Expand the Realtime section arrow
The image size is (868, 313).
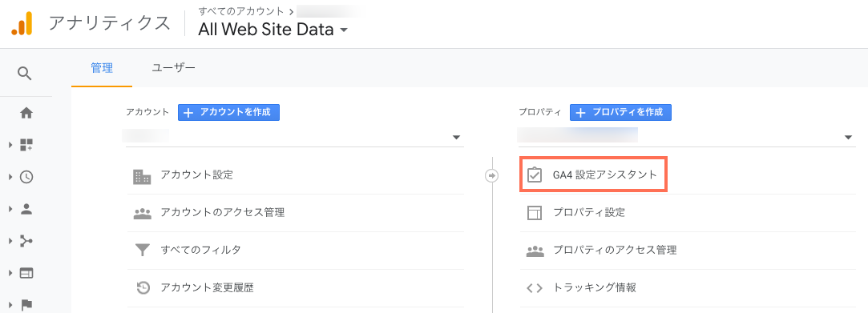coord(10,177)
